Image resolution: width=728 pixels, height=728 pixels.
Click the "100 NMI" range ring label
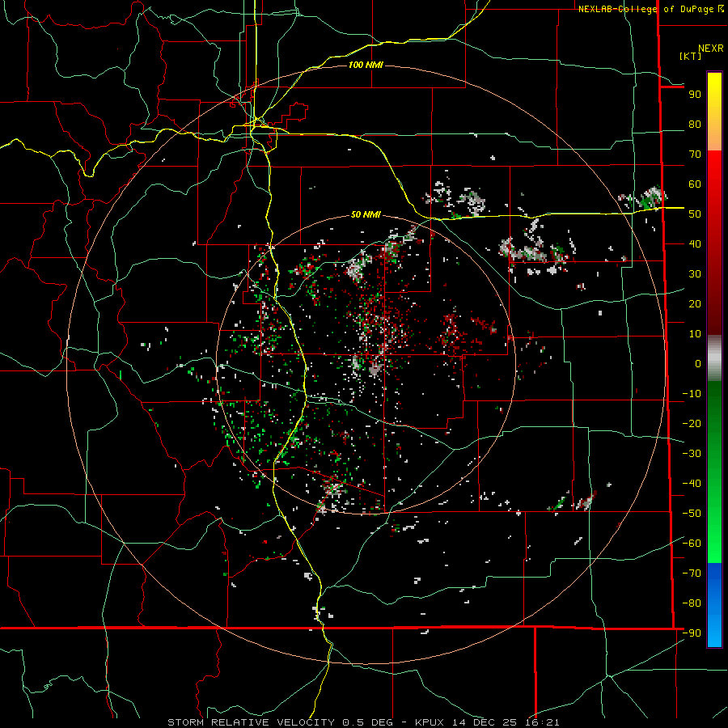point(366,65)
